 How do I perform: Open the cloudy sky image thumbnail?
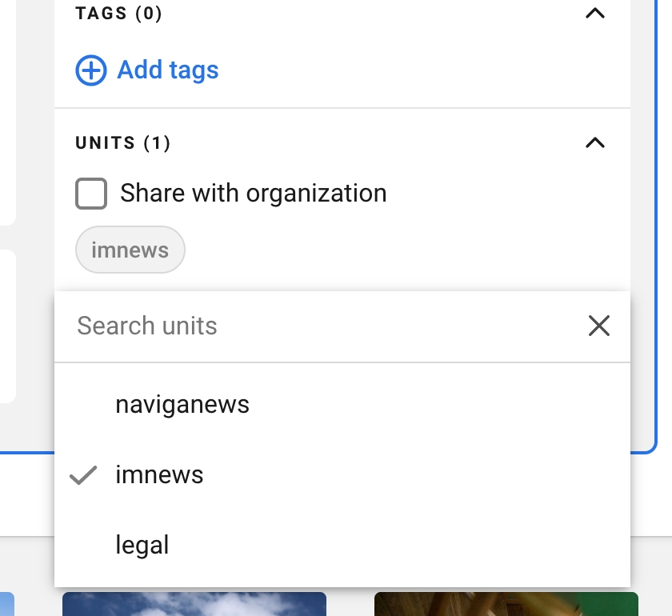[x=194, y=604]
